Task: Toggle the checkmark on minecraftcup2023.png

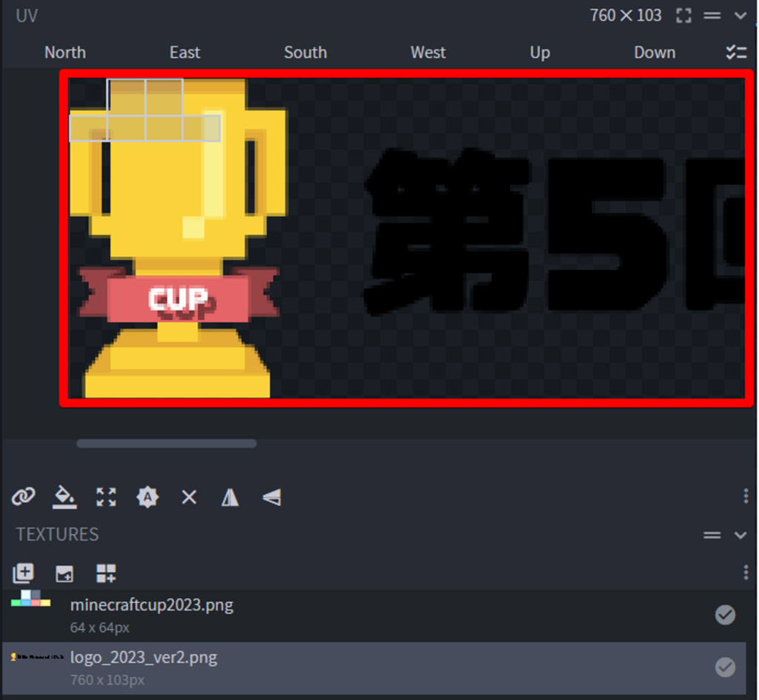Action: click(x=724, y=614)
